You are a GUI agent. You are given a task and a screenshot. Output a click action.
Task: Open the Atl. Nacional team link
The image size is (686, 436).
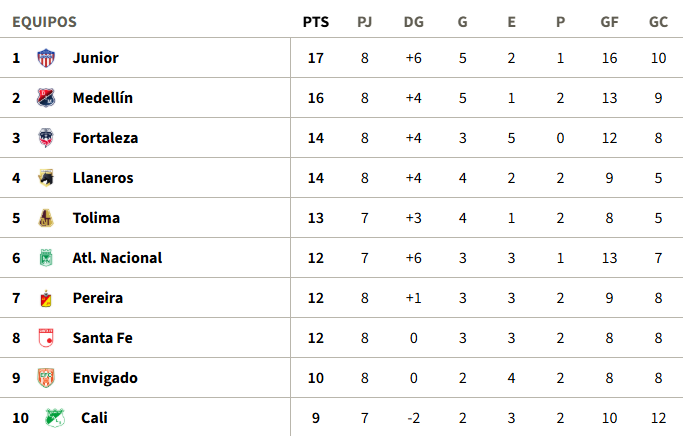[x=117, y=258]
